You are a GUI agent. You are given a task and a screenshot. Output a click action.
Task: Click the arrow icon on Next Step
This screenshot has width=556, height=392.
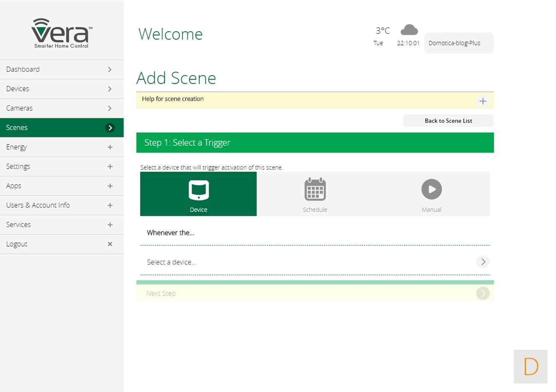pyautogui.click(x=482, y=293)
